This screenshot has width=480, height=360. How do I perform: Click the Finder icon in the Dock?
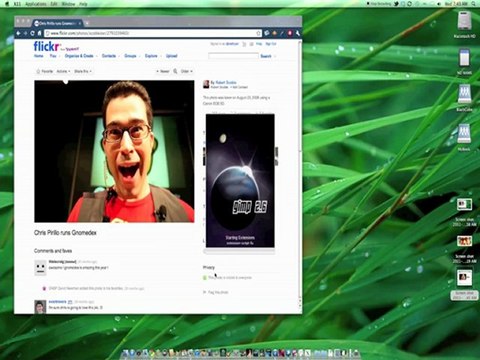pyautogui.click(x=126, y=353)
